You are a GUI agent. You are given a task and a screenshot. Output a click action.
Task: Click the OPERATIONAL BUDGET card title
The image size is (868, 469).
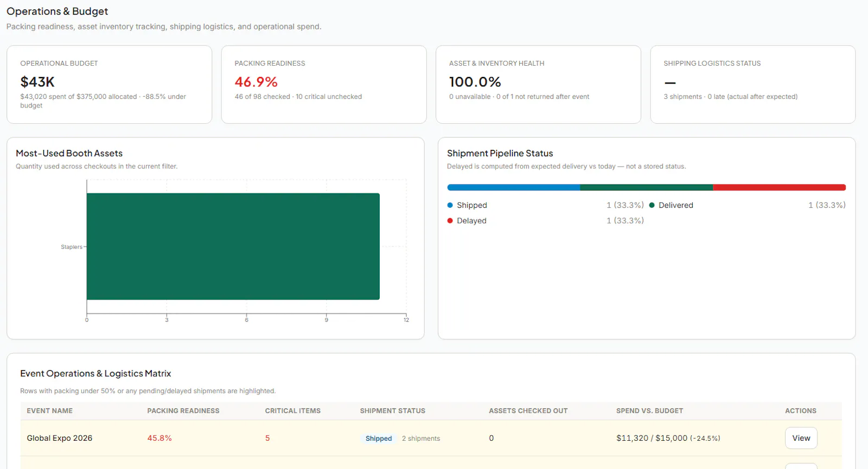click(59, 64)
